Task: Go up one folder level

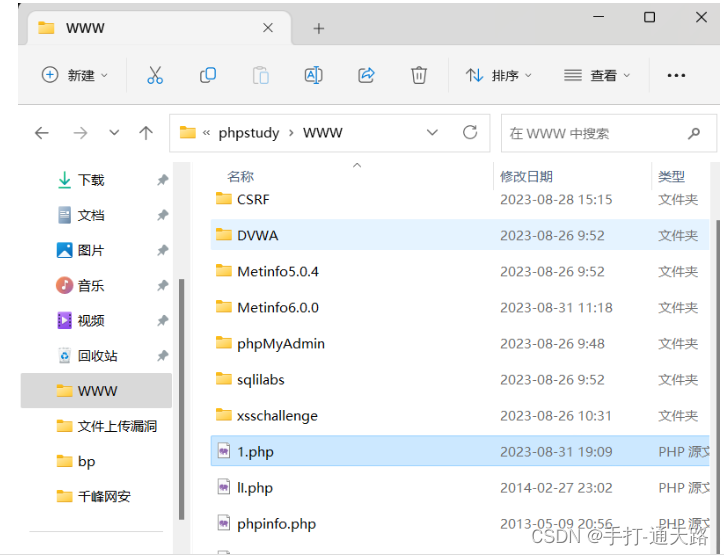Action: (x=146, y=133)
